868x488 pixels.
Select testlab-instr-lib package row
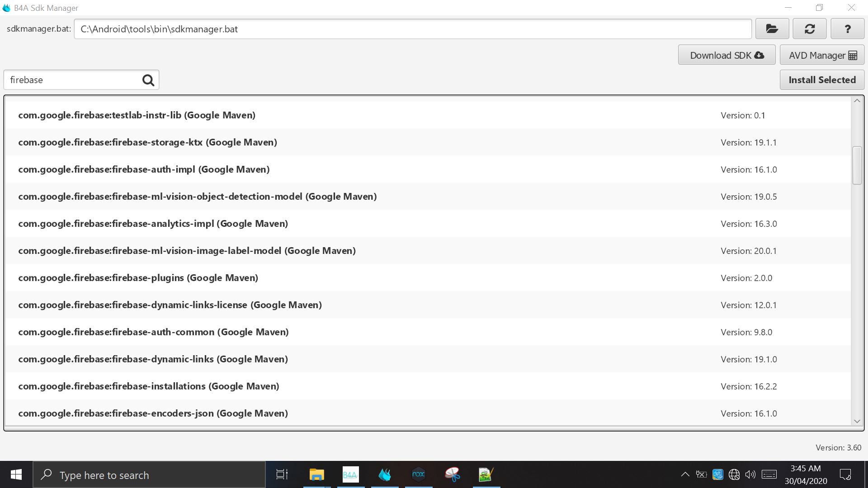[428, 115]
